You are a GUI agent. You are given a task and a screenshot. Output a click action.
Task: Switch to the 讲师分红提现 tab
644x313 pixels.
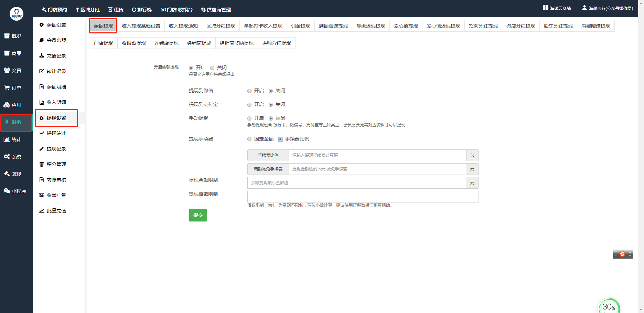click(277, 43)
